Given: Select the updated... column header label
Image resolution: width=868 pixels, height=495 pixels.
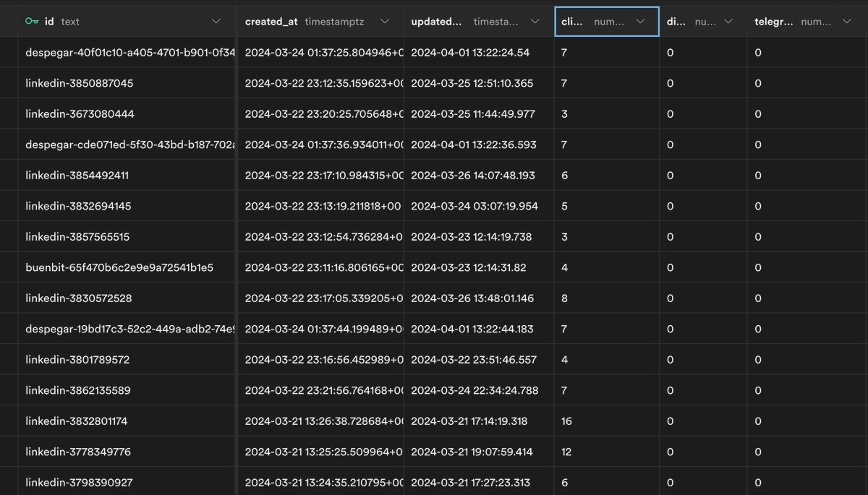Looking at the screenshot, I should pyautogui.click(x=436, y=22).
